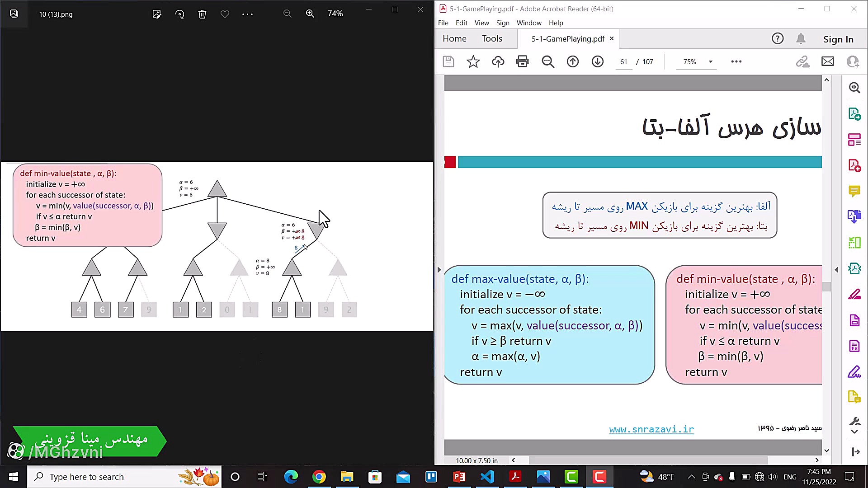Click the horizontal scrollbar in PDF view
This screenshot has width=868, height=488.
point(647,460)
